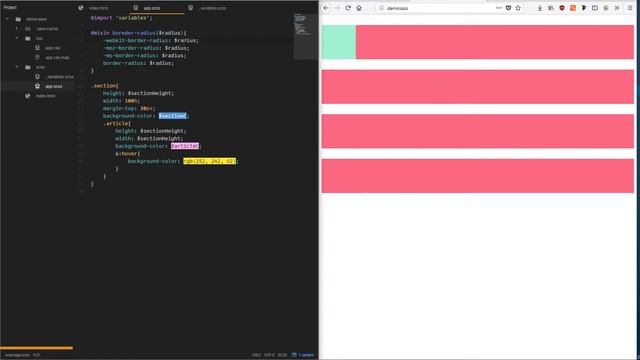Screen dimensions: 640x360
Task: Click the -moz-border-radius code line
Action: pos(146,48)
